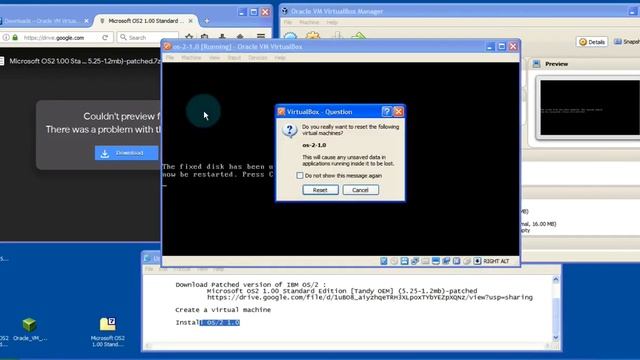
Task: Click the browser address bar showing drive.google.com
Action: [57, 38]
